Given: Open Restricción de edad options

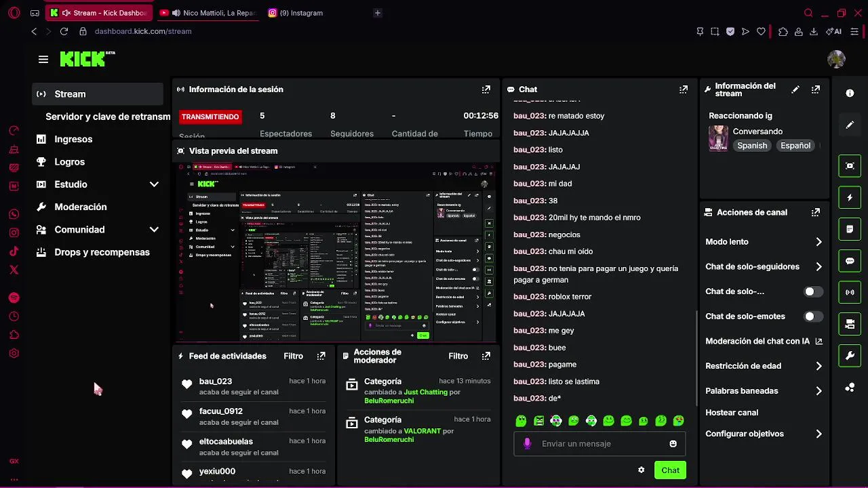Looking at the screenshot, I should tap(764, 366).
